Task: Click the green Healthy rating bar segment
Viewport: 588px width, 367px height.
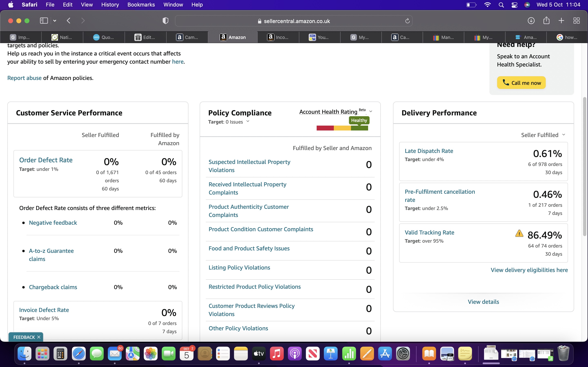Action: coord(359,128)
